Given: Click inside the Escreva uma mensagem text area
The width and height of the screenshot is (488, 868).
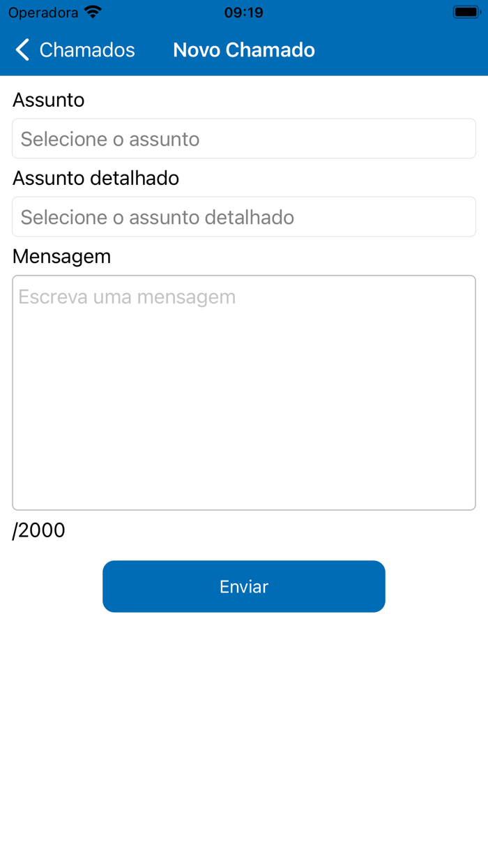Looking at the screenshot, I should [x=244, y=391].
